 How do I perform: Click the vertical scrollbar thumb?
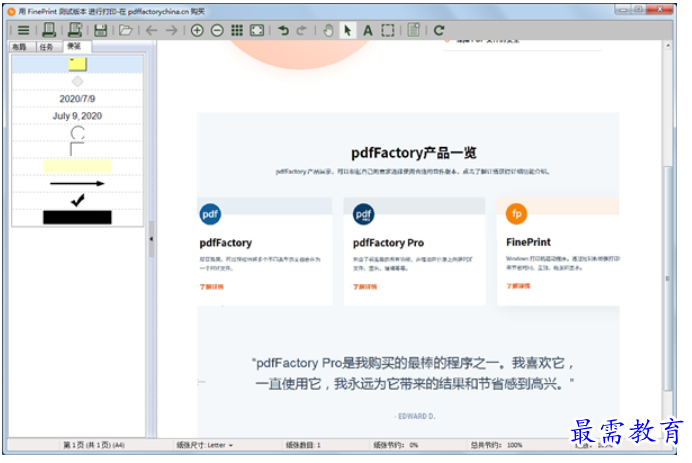pyautogui.click(x=668, y=278)
